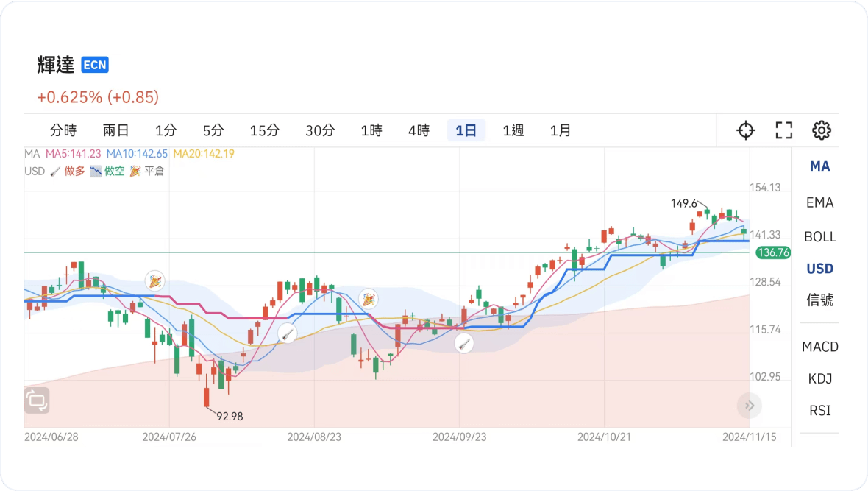Expand chart with double-arrow button
This screenshot has height=491, width=868.
pyautogui.click(x=750, y=405)
